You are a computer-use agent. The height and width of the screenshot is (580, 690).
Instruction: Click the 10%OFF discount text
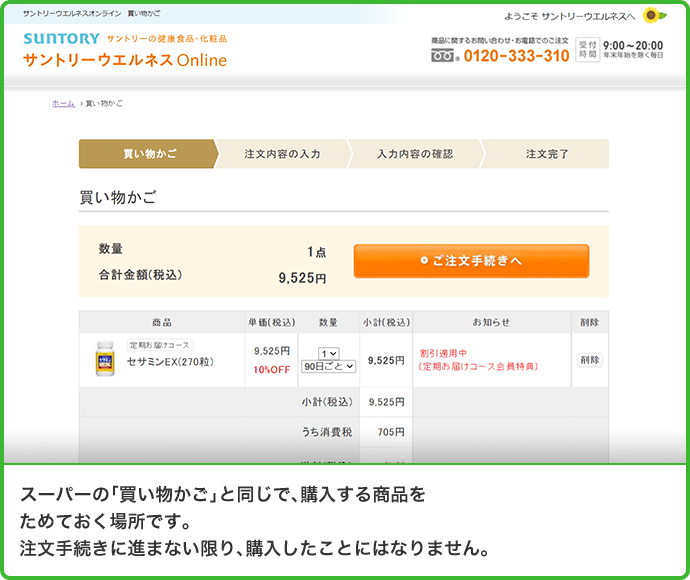(x=272, y=370)
